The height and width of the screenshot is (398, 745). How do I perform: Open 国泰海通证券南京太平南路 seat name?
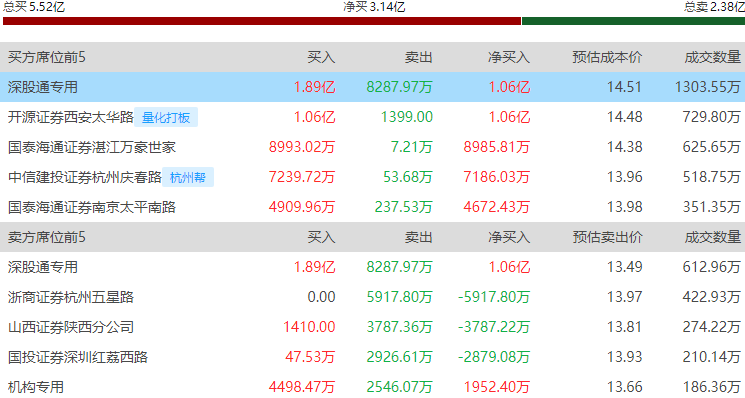point(92,207)
